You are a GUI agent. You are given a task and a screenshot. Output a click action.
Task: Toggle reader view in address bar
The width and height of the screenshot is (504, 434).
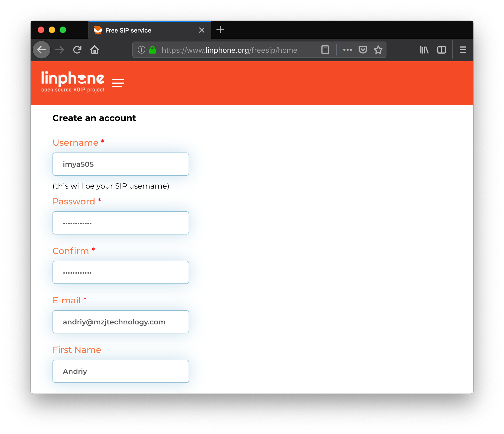pyautogui.click(x=325, y=50)
